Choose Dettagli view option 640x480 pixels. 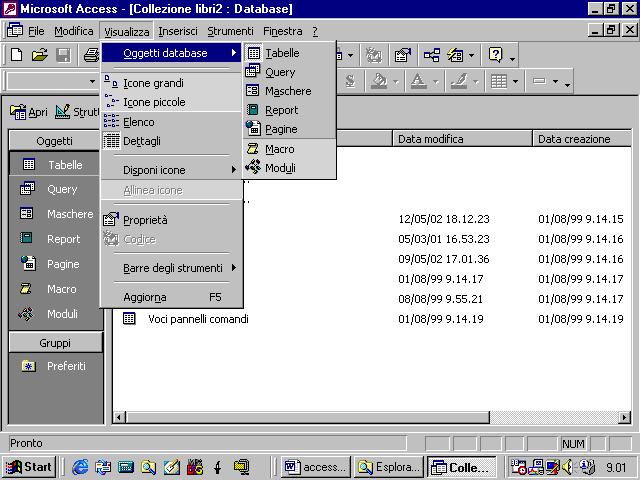(x=171, y=141)
